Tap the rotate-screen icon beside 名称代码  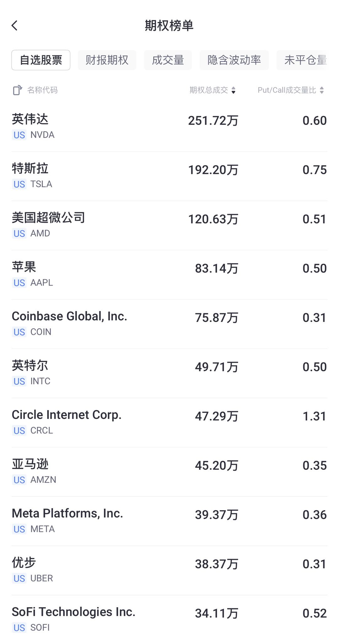[x=17, y=90]
